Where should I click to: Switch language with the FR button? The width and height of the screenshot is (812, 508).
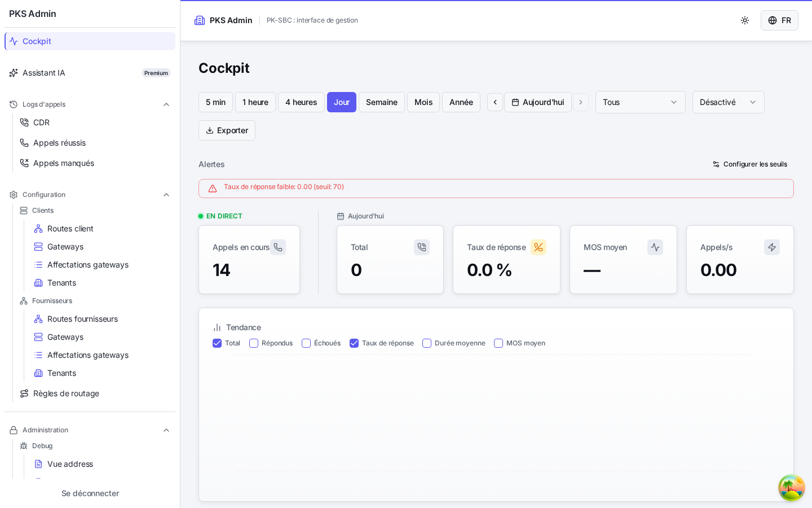coord(779,20)
